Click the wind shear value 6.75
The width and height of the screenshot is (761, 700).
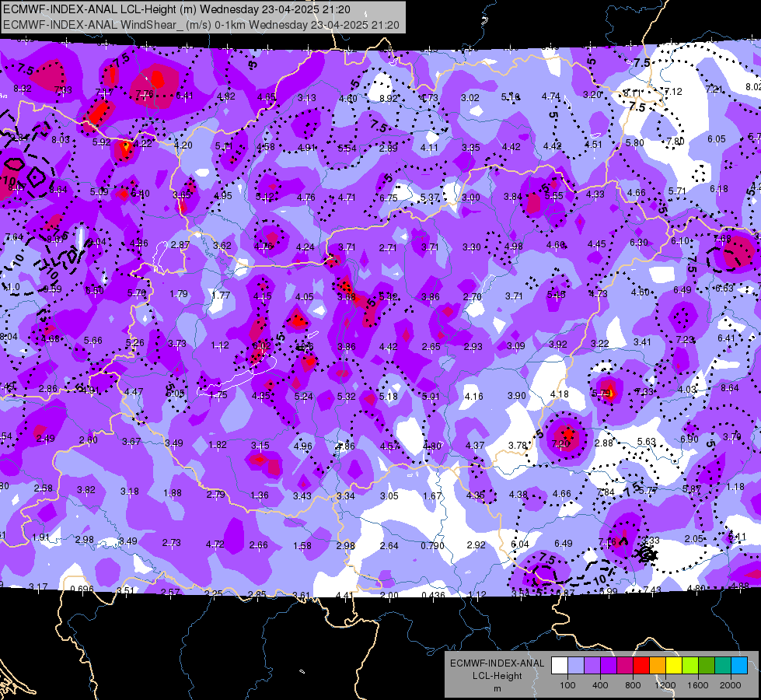(388, 198)
